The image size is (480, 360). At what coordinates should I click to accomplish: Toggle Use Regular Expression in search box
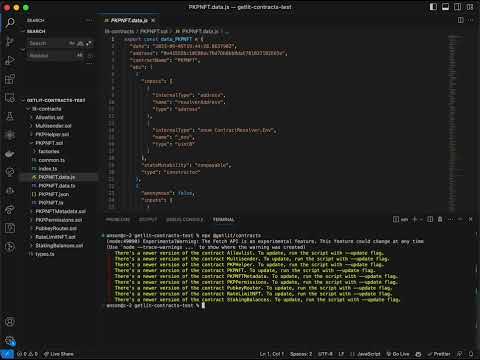tap(88, 43)
